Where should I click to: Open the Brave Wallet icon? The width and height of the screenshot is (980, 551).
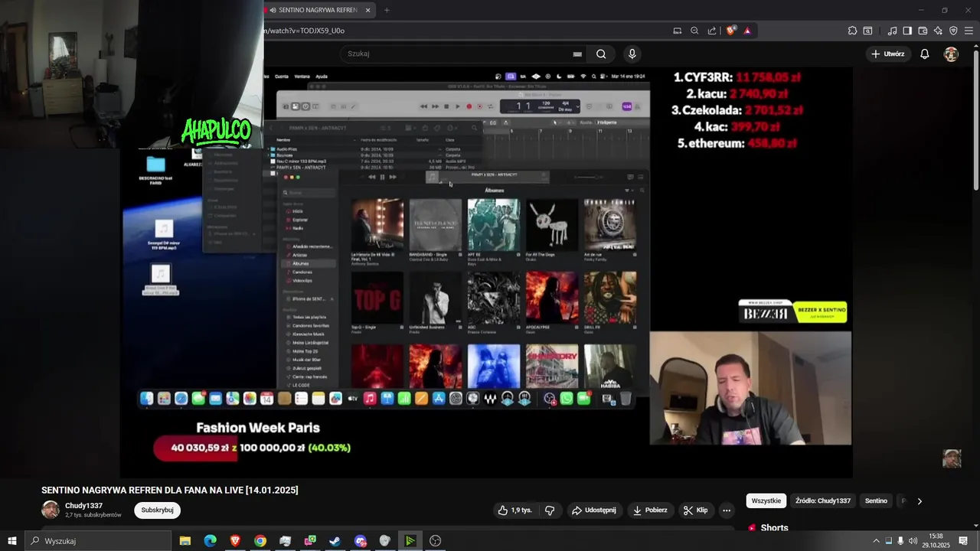(923, 31)
